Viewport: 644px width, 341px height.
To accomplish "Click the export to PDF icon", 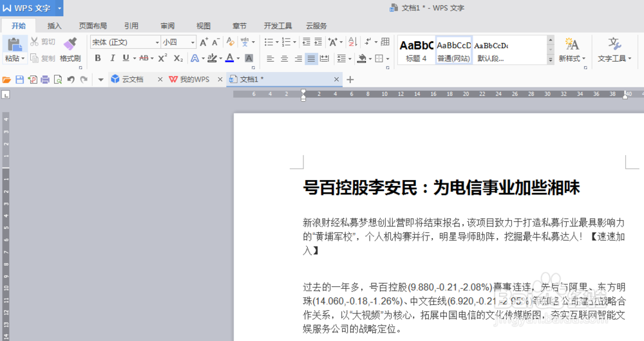I will coord(32,80).
